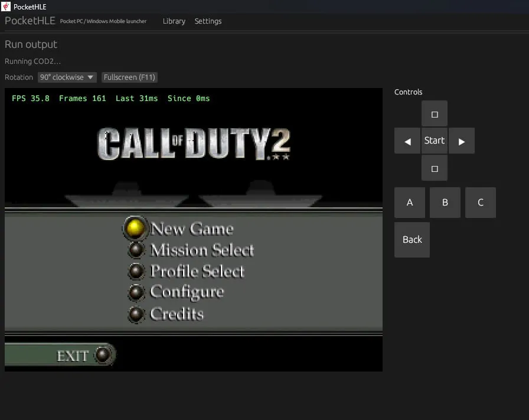Viewport: 529px width, 420px height.
Task: Click the Credits menu text
Action: [x=177, y=314]
